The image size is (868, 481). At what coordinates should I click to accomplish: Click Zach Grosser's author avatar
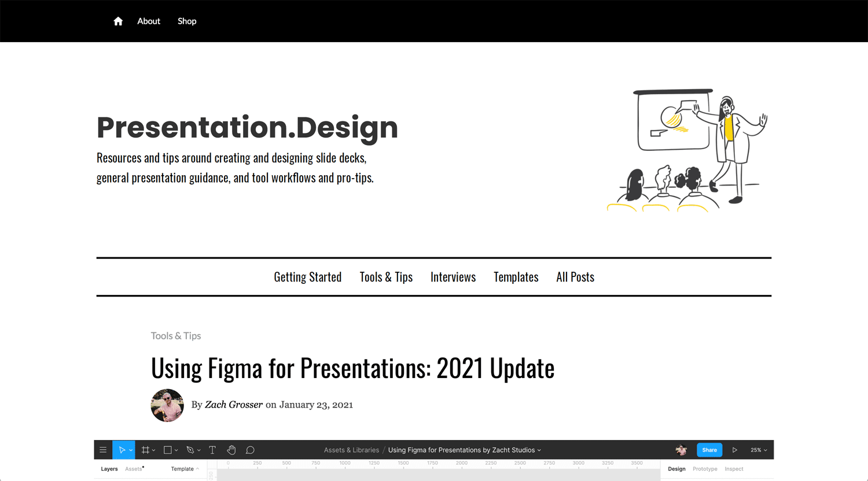[x=167, y=405]
